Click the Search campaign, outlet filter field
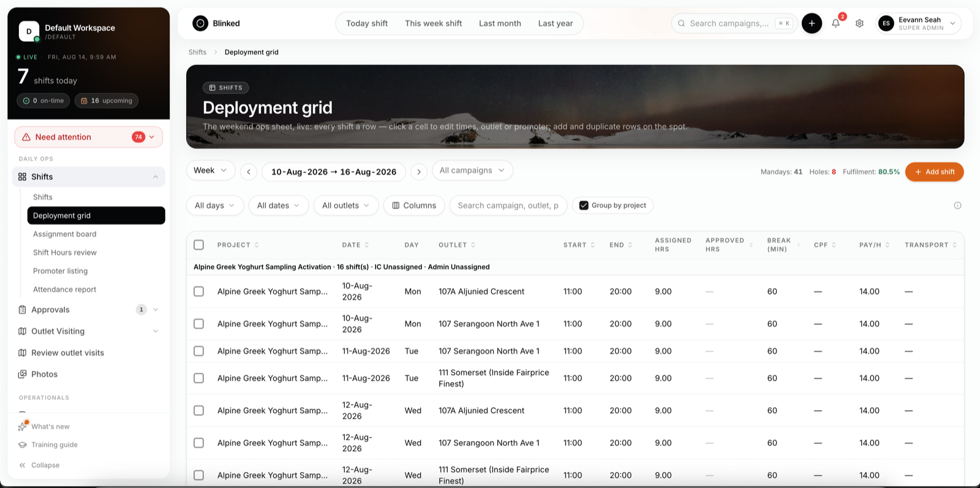 pos(508,205)
